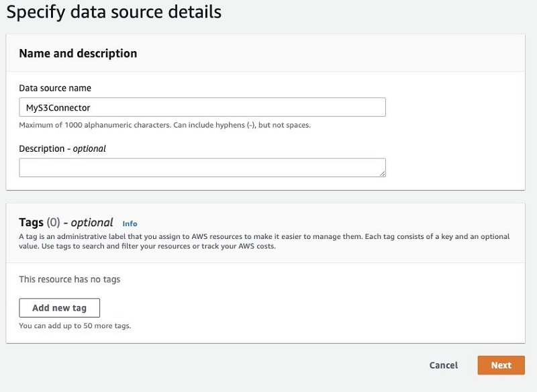Click the "Specify data source details" page heading

114,11
